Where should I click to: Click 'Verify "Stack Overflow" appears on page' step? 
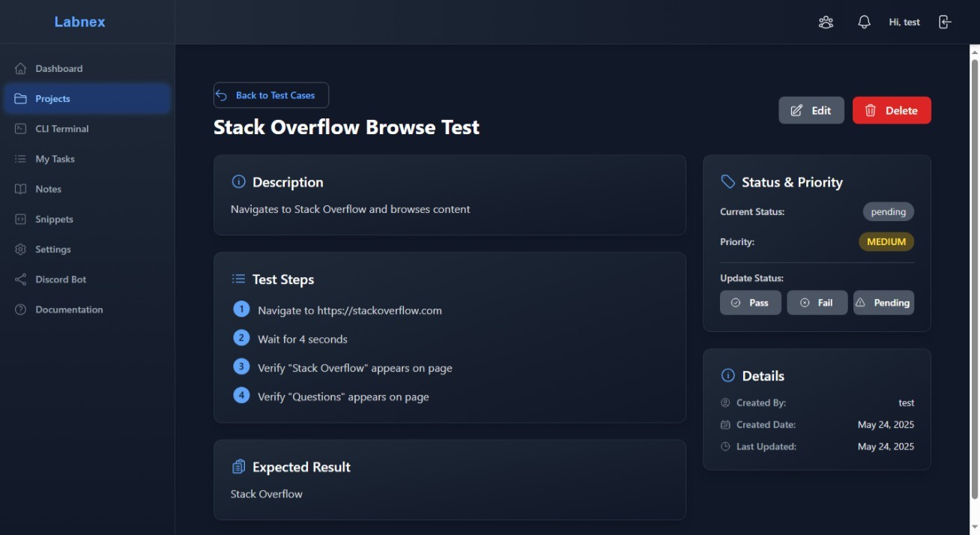355,368
